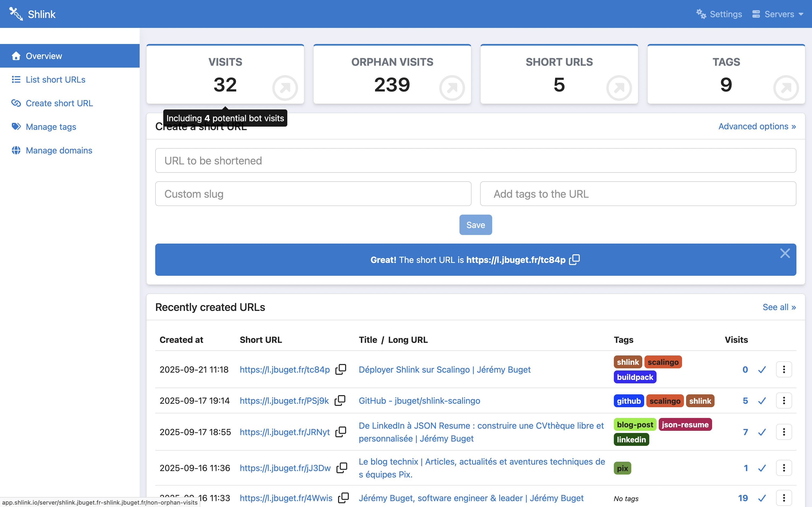Open Advanced options
Screen dimensions: 812x507
tap(757, 126)
